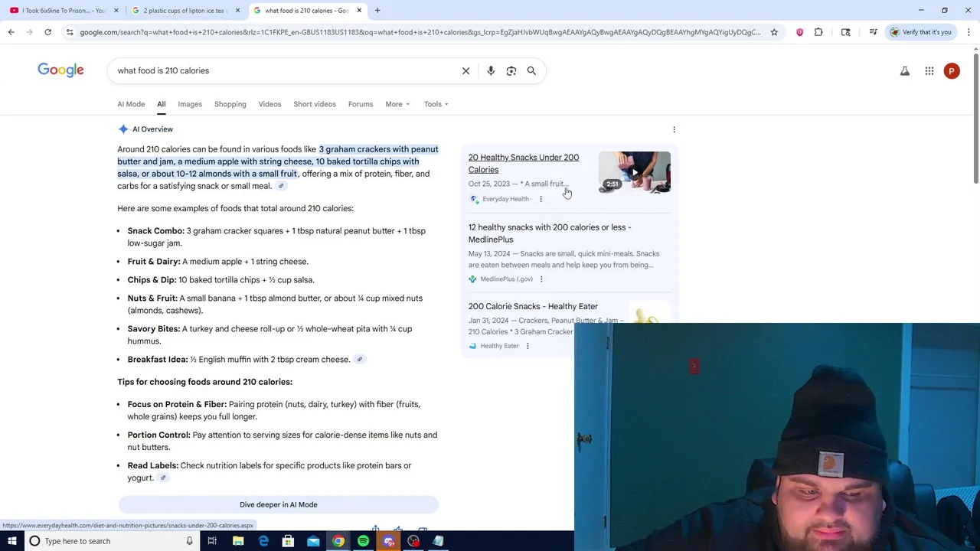Open options for the Healthy Eater source
The width and height of the screenshot is (980, 551).
pos(528,346)
